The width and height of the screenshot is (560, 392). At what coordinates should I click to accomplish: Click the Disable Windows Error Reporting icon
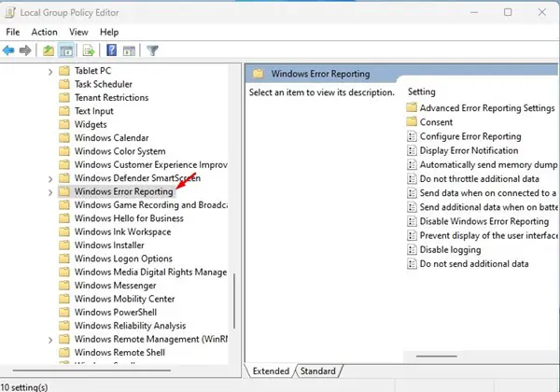(x=412, y=221)
